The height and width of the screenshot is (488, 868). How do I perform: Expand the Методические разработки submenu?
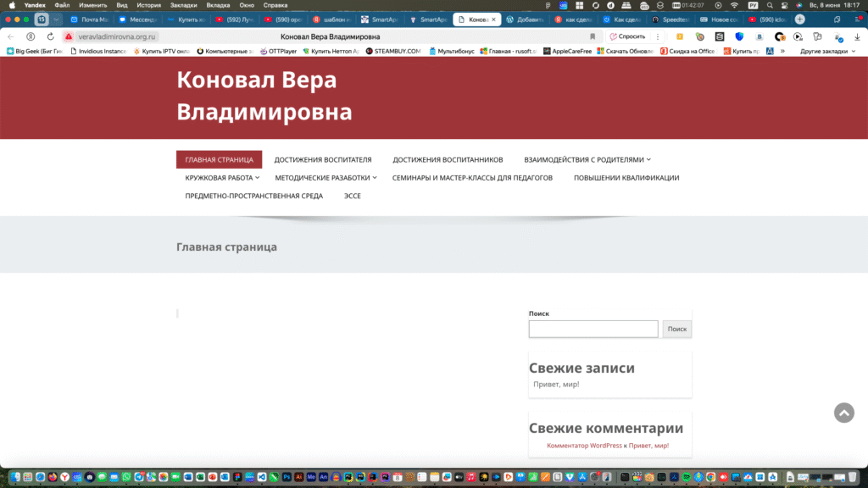point(375,178)
